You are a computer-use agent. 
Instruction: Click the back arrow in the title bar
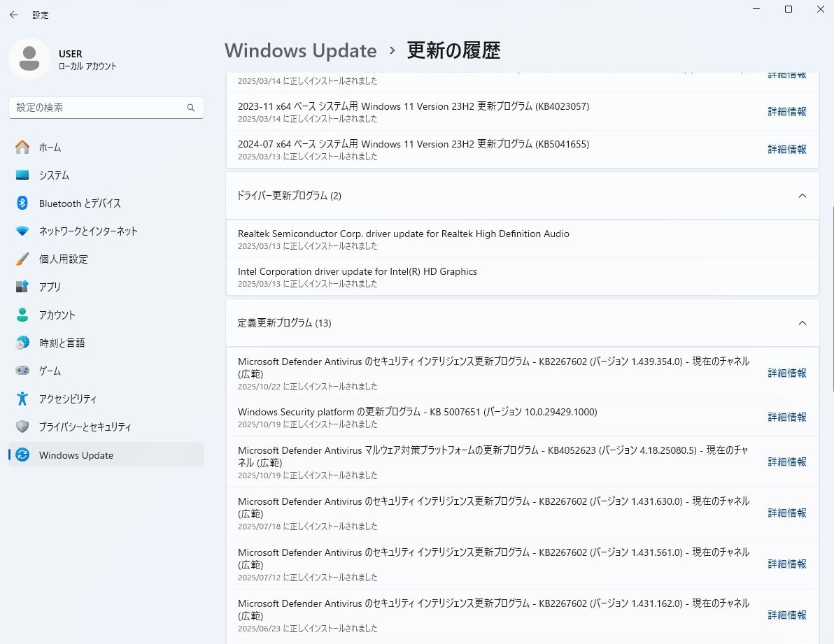14,15
